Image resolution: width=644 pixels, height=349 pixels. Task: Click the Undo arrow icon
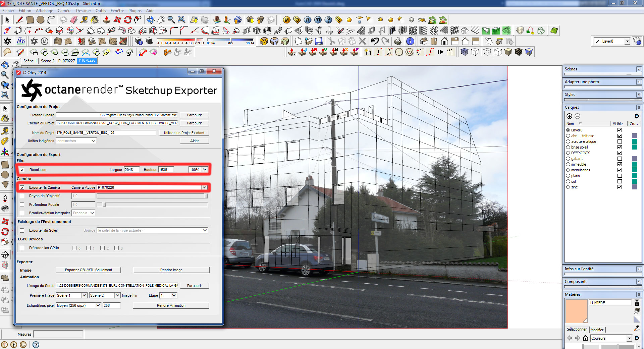point(375,41)
